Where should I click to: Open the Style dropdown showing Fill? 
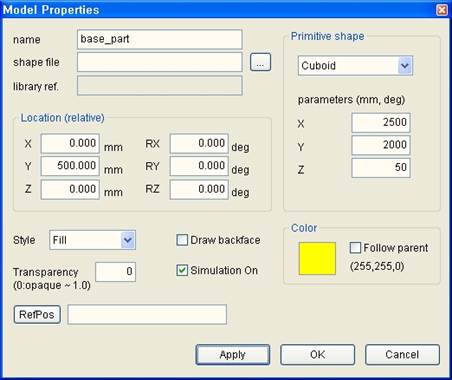[x=92, y=240]
